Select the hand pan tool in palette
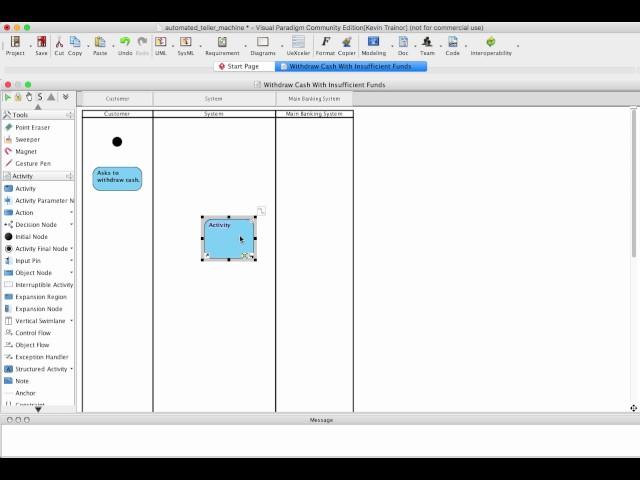This screenshot has height=480, width=640. [x=29, y=97]
